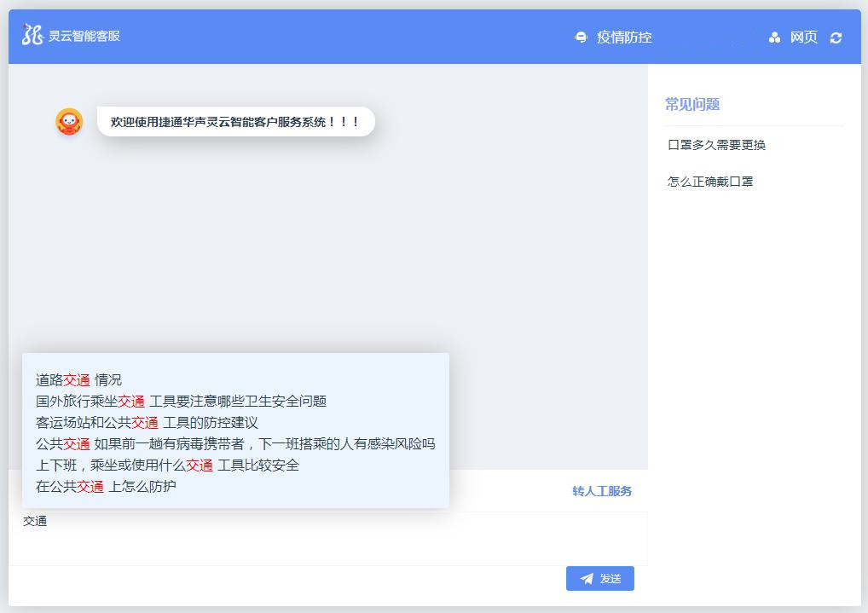This screenshot has width=868, height=613.
Task: Switch to 网页 channel label
Action: coord(803,38)
